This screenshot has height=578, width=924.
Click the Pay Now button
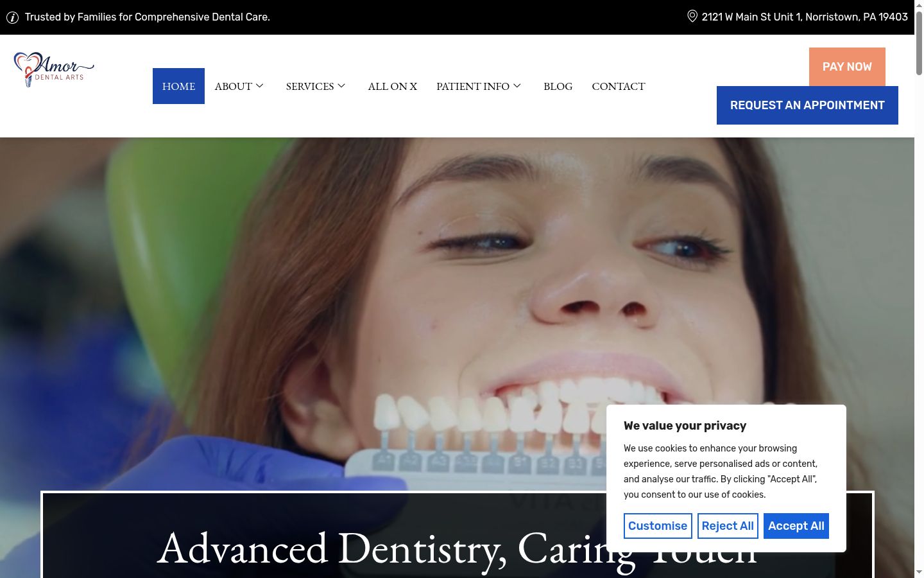[x=847, y=67]
